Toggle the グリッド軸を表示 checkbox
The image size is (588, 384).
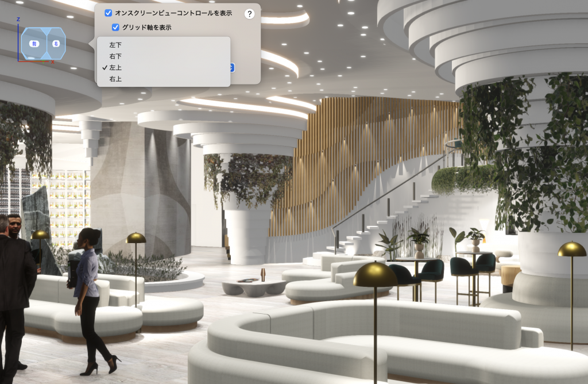point(115,27)
